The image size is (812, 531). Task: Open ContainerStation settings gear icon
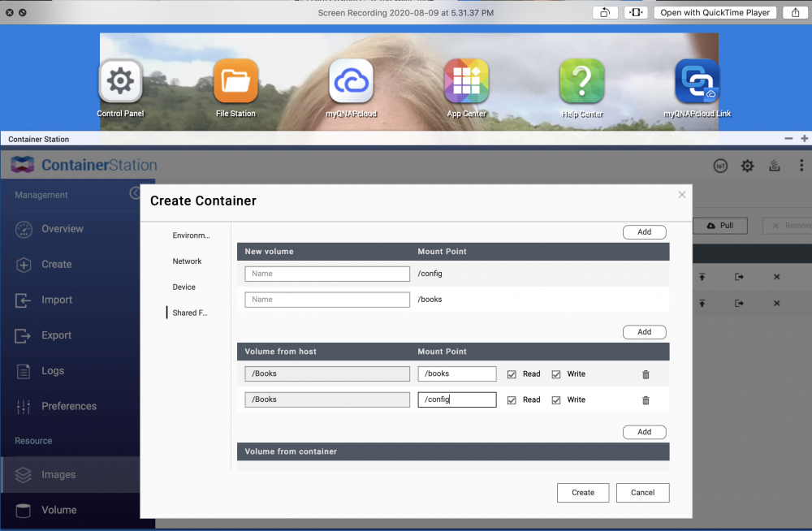pos(747,166)
